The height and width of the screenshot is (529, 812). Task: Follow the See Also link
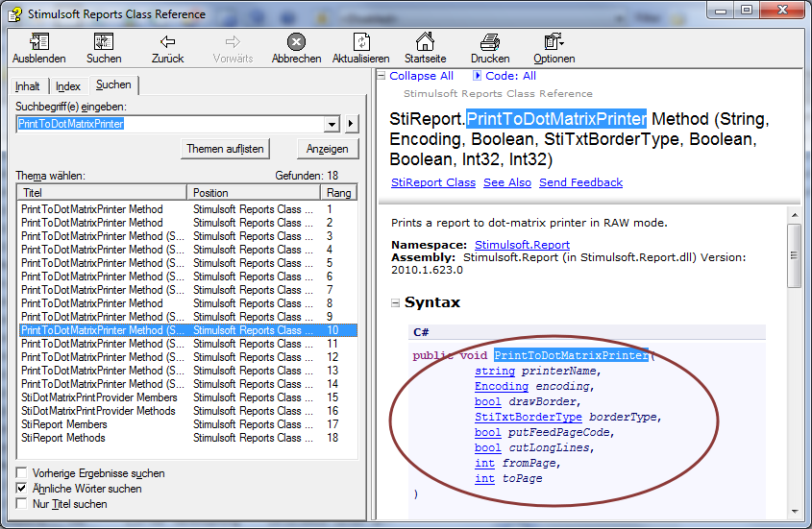tap(507, 182)
